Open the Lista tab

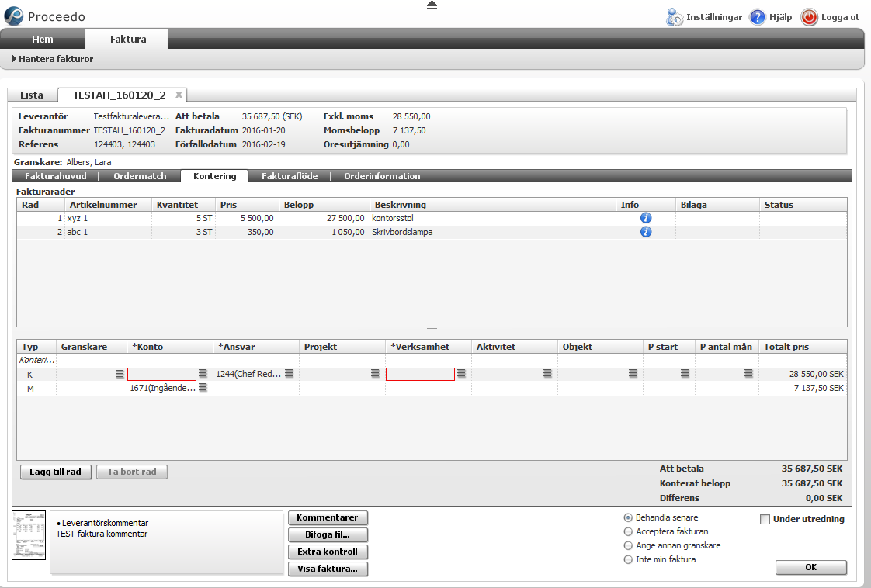click(x=32, y=95)
